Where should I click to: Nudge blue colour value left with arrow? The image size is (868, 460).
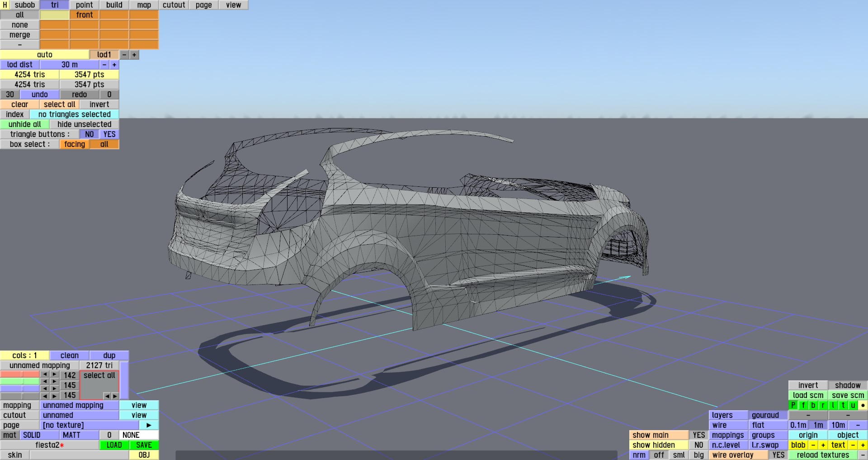pos(45,389)
